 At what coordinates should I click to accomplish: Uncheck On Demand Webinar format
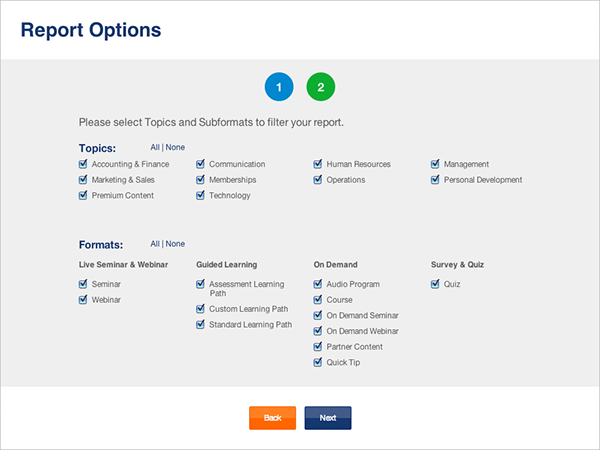(x=318, y=331)
